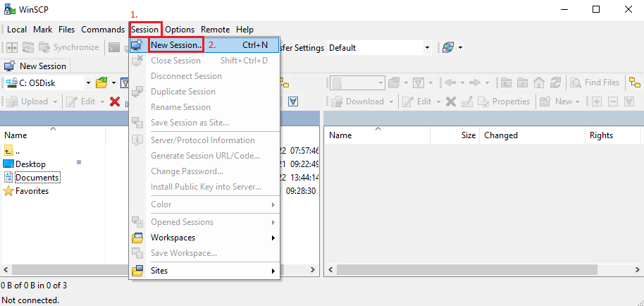Expand the Upload dropdown arrow

coord(55,102)
